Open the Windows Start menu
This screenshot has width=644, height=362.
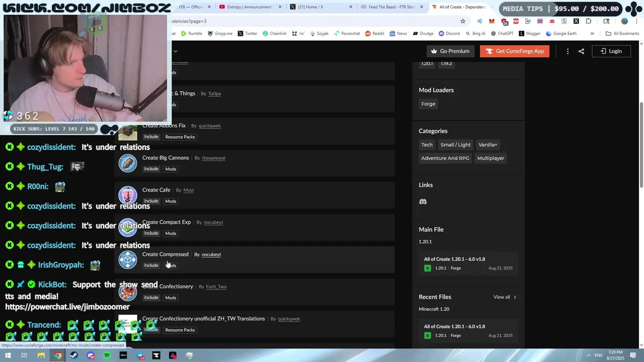[7, 355]
